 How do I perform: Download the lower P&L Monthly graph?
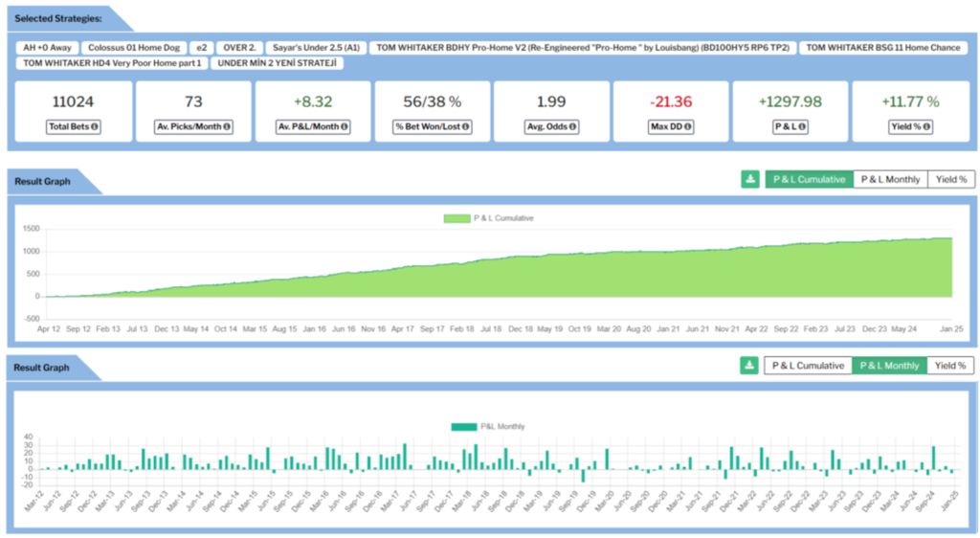[750, 366]
